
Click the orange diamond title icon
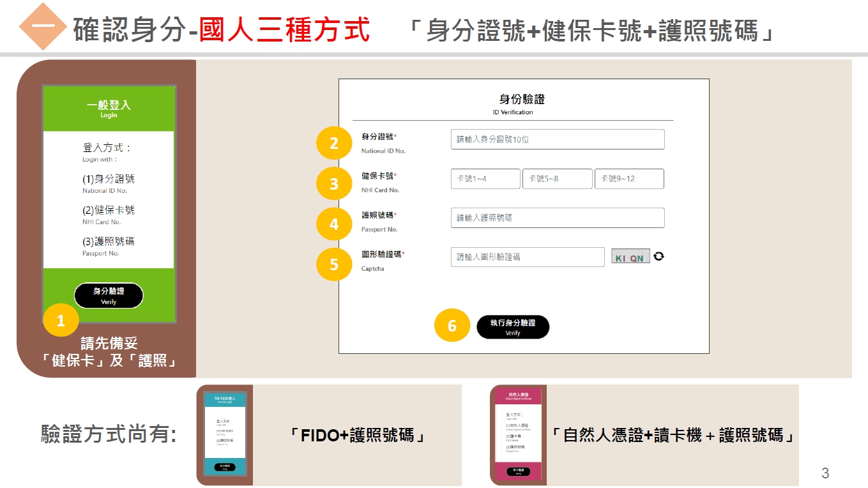(43, 27)
